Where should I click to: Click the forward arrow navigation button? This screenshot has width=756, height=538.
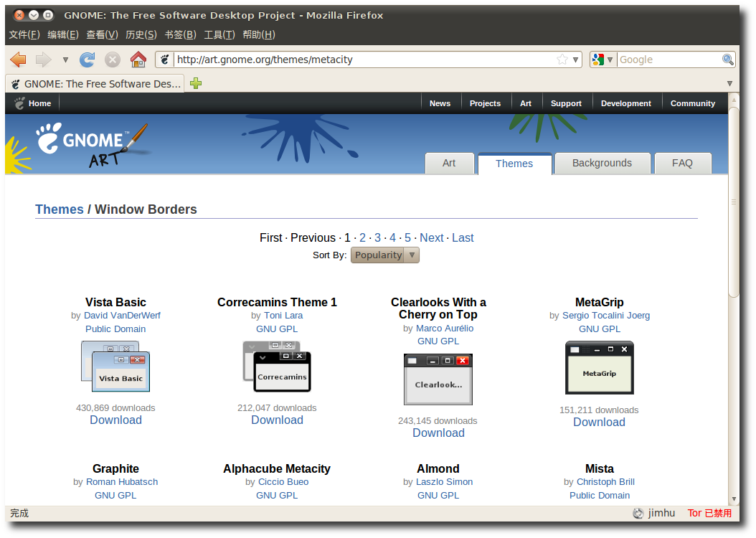(x=43, y=60)
